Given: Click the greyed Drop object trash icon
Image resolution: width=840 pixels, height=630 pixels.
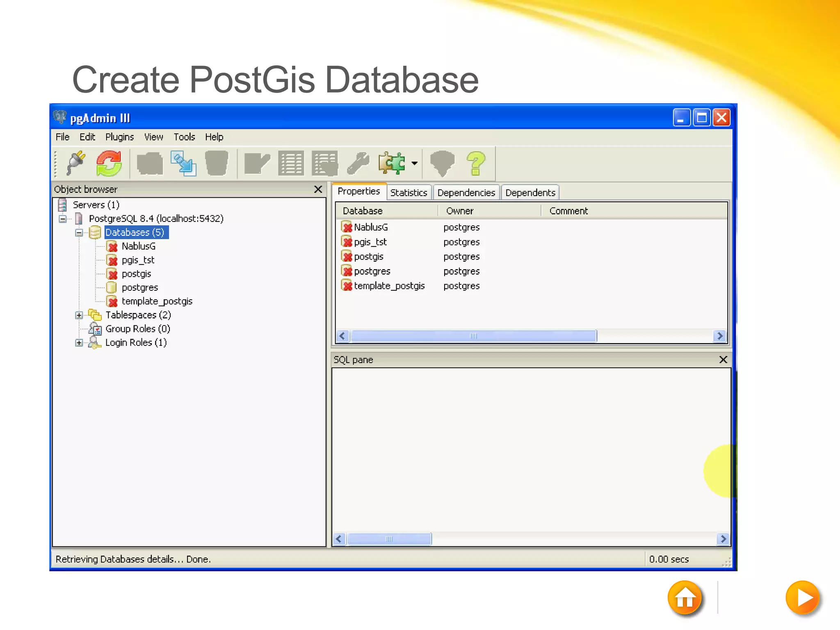Looking at the screenshot, I should pos(217,163).
